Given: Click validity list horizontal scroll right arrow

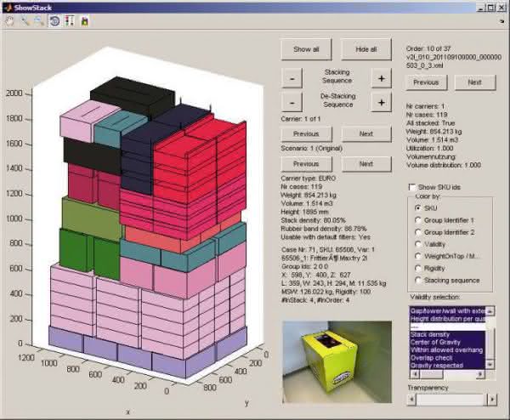Looking at the screenshot, I should pos(480,374).
